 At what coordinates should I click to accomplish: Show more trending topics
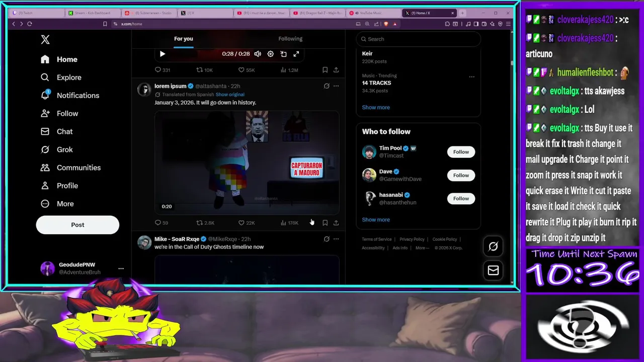(x=376, y=107)
